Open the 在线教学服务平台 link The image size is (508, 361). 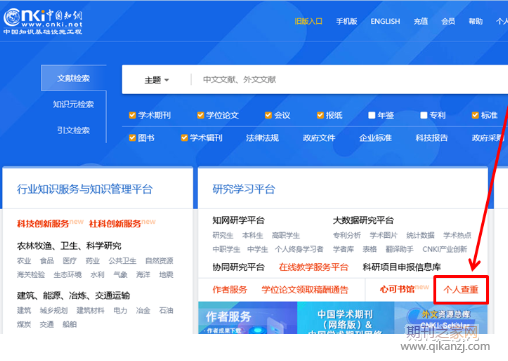point(314,267)
